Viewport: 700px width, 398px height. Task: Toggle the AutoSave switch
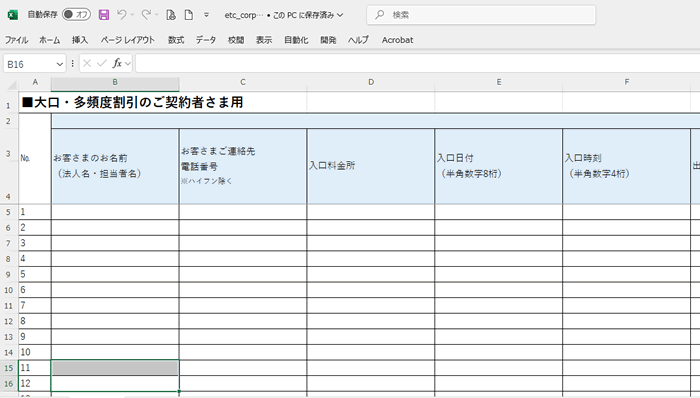pyautogui.click(x=76, y=15)
